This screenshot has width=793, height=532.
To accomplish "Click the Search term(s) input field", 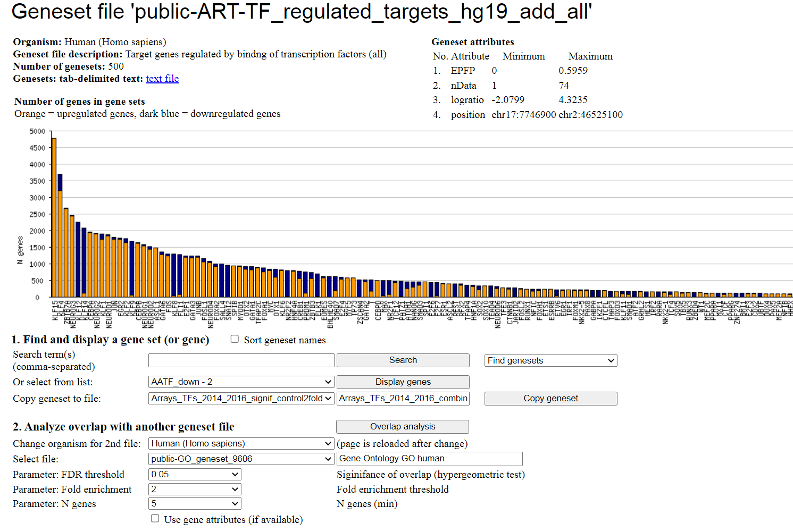I will (241, 360).
